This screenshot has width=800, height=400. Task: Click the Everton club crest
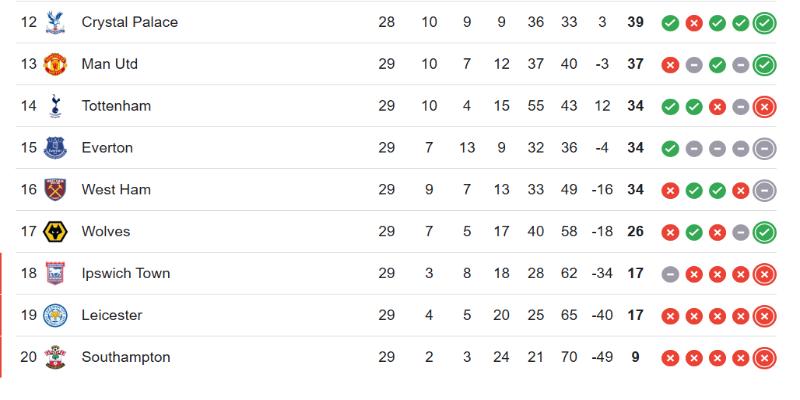55,148
